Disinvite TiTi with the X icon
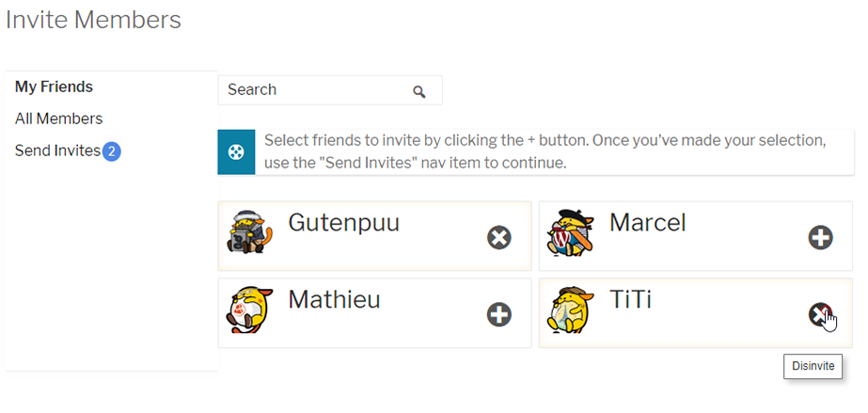868x413 pixels. point(820,314)
